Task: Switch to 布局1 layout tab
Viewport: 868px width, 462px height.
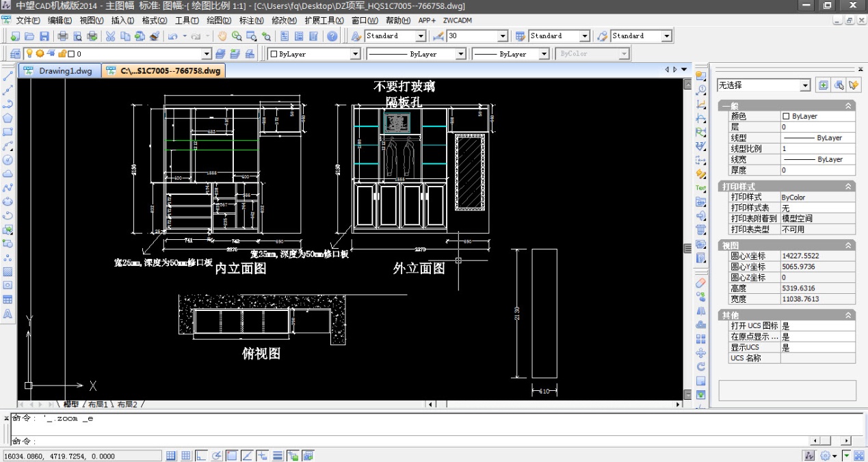Action: coord(97,405)
